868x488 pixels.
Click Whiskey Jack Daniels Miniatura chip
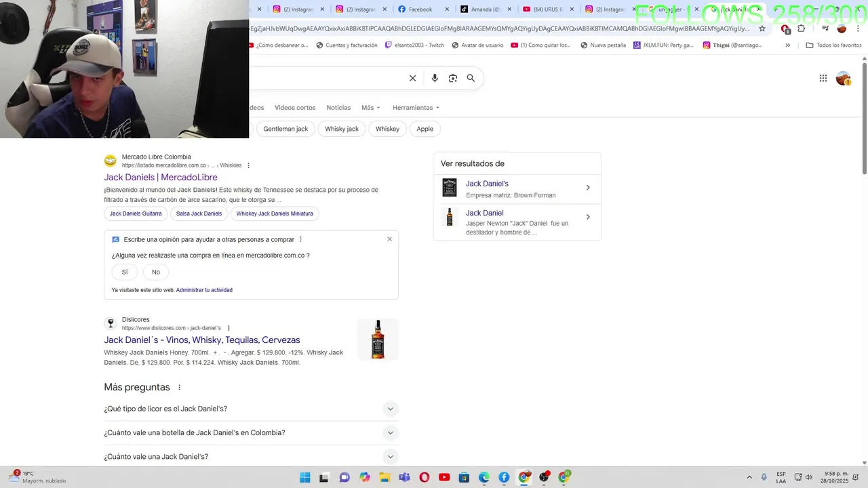[275, 213]
